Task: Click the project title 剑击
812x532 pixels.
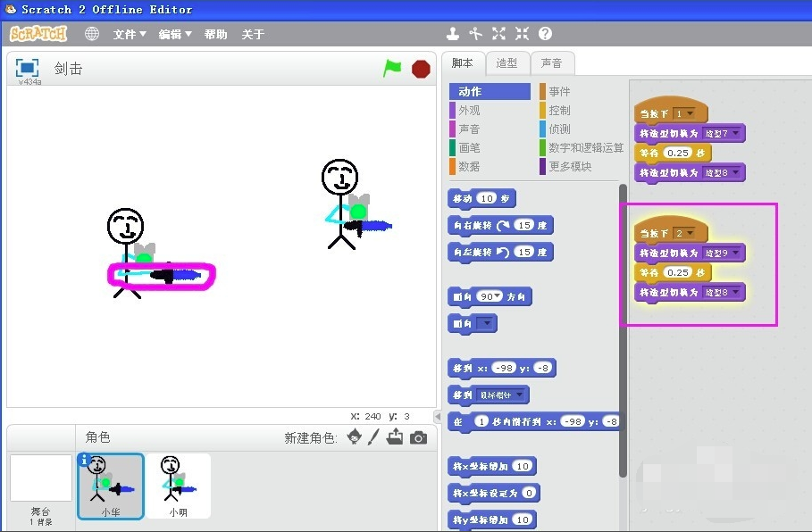Action: pos(69,69)
